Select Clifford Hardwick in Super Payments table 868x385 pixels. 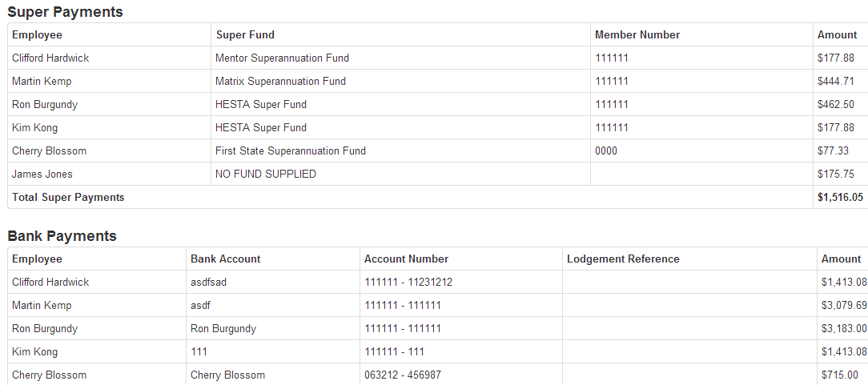pyautogui.click(x=50, y=58)
